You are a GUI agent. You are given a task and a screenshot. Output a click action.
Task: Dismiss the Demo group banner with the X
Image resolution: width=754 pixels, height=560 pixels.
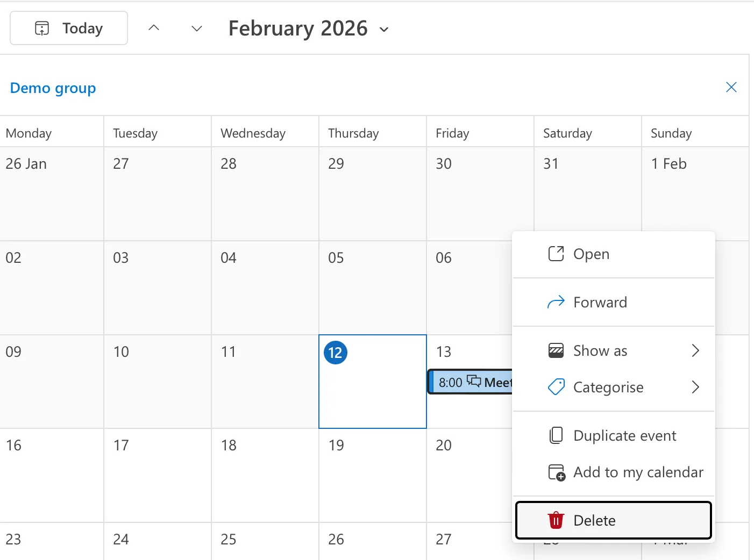731,87
